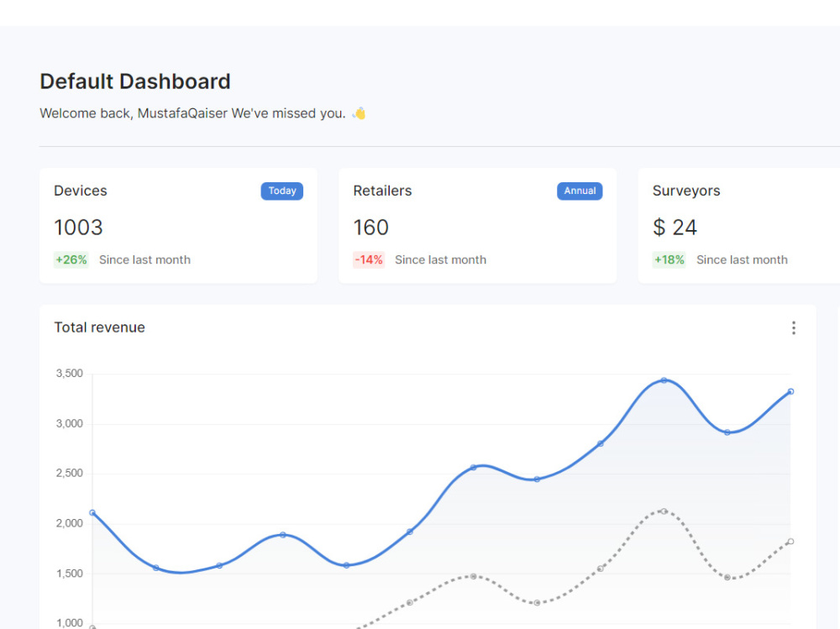Click the waving hand emoji
The image size is (840, 629).
pyautogui.click(x=359, y=113)
